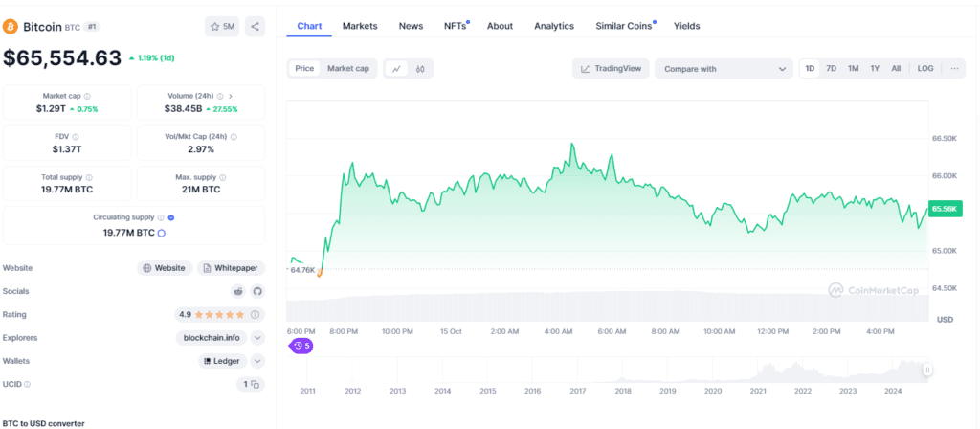Open the Ledger wallet link

point(222,361)
